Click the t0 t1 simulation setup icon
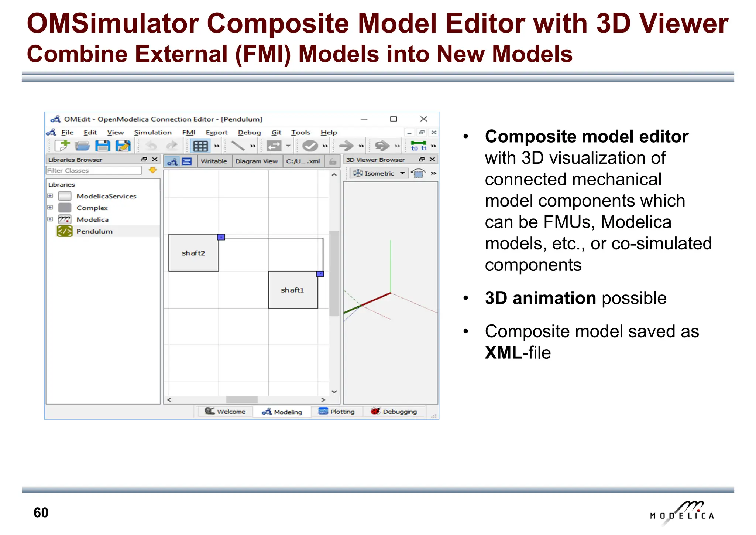 418,146
